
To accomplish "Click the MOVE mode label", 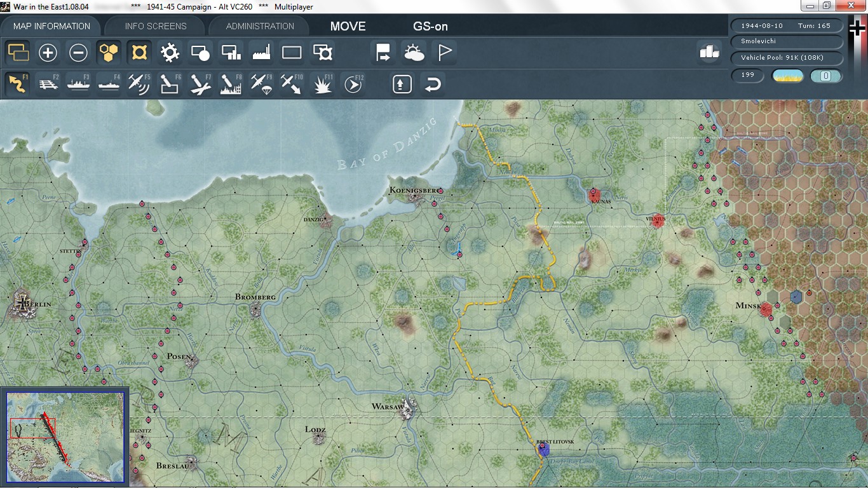I will tap(348, 26).
